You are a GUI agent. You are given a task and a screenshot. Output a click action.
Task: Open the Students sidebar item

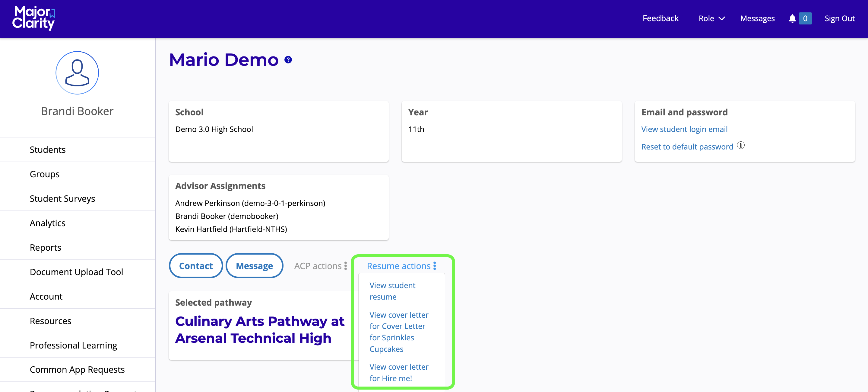point(48,149)
